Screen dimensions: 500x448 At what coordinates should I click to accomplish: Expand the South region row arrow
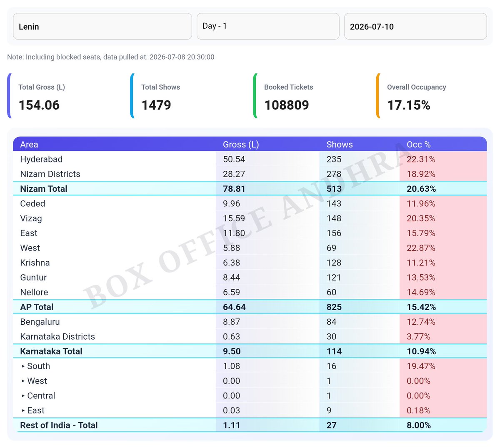coord(23,366)
